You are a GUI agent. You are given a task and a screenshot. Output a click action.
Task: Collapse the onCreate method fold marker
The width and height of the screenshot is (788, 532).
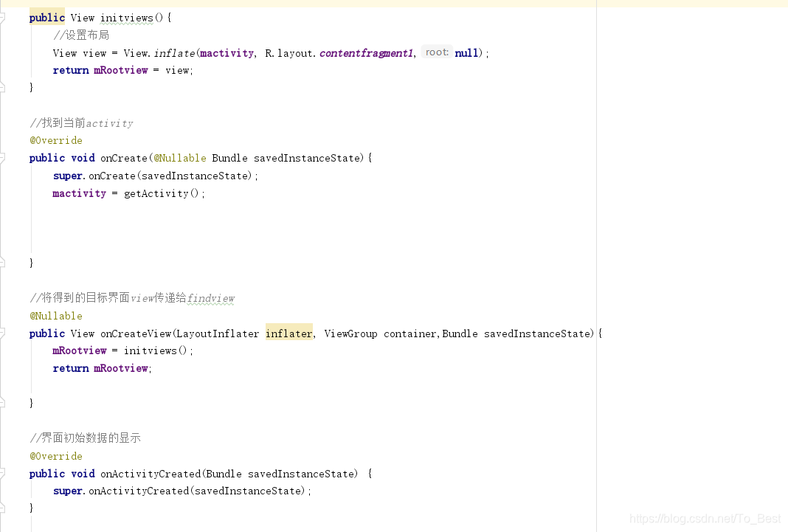coord(2,158)
